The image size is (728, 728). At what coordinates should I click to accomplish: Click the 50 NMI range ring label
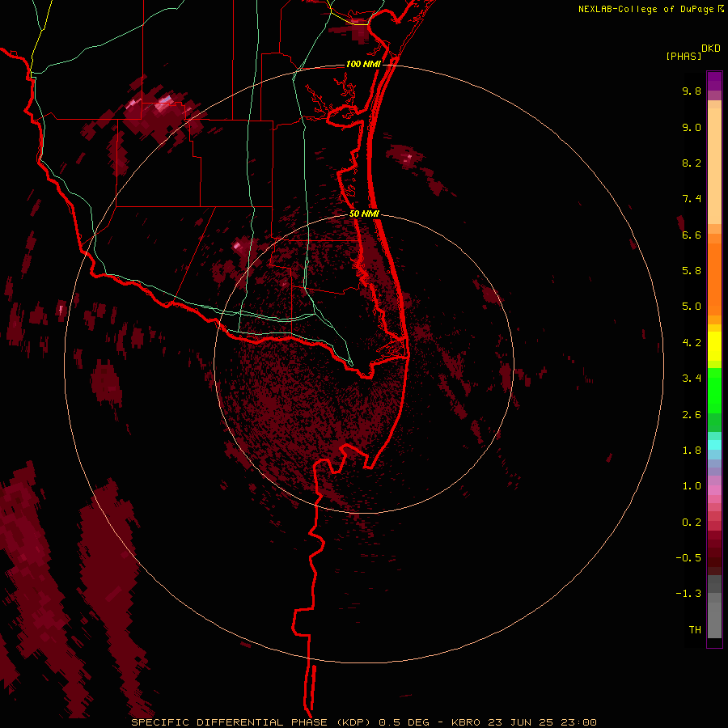point(364,214)
